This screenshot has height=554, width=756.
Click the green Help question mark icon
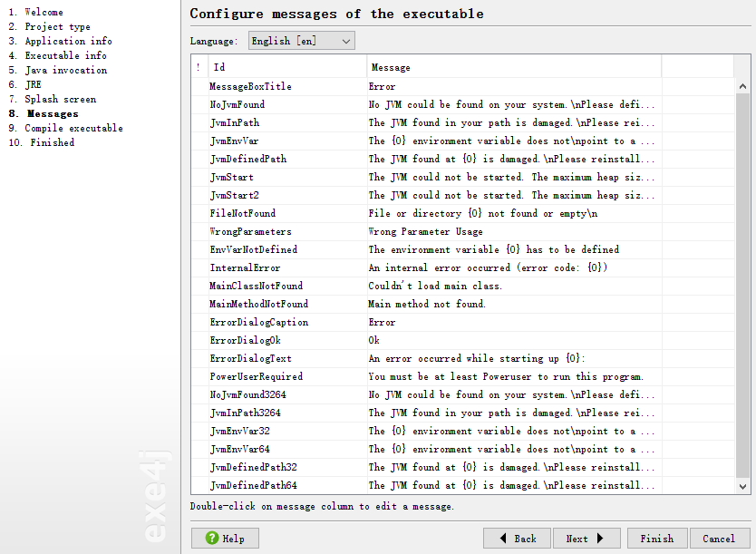tap(211, 538)
